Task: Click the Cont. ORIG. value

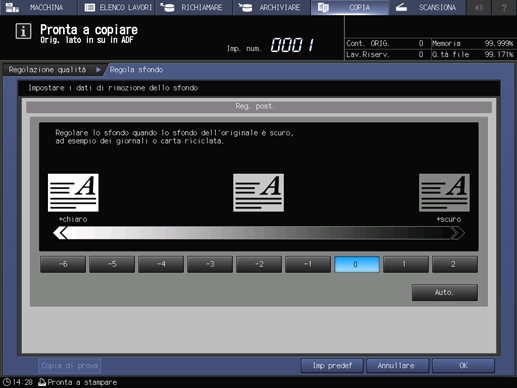Action: point(421,43)
